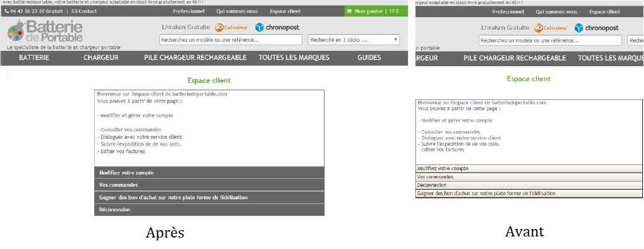The width and height of the screenshot is (644, 249).
Task: Click dark Modifiez votre compte button
Action: (x=210, y=172)
